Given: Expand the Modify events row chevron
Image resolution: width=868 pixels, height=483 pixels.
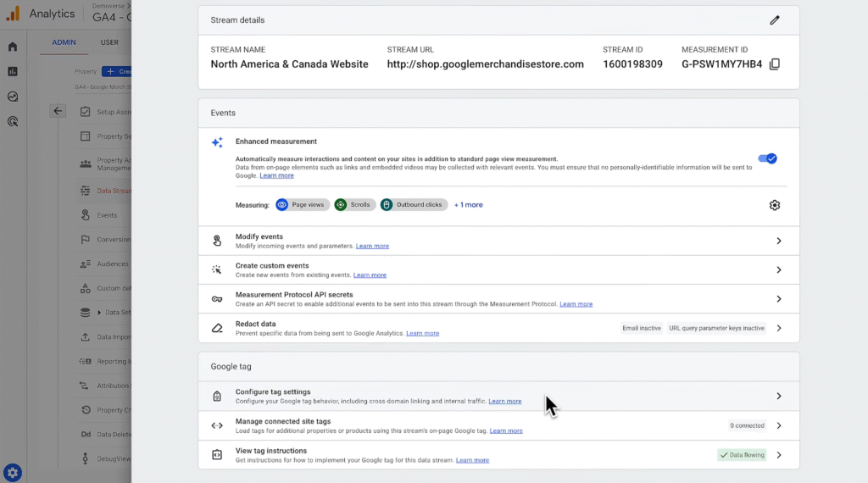Looking at the screenshot, I should click(x=778, y=241).
